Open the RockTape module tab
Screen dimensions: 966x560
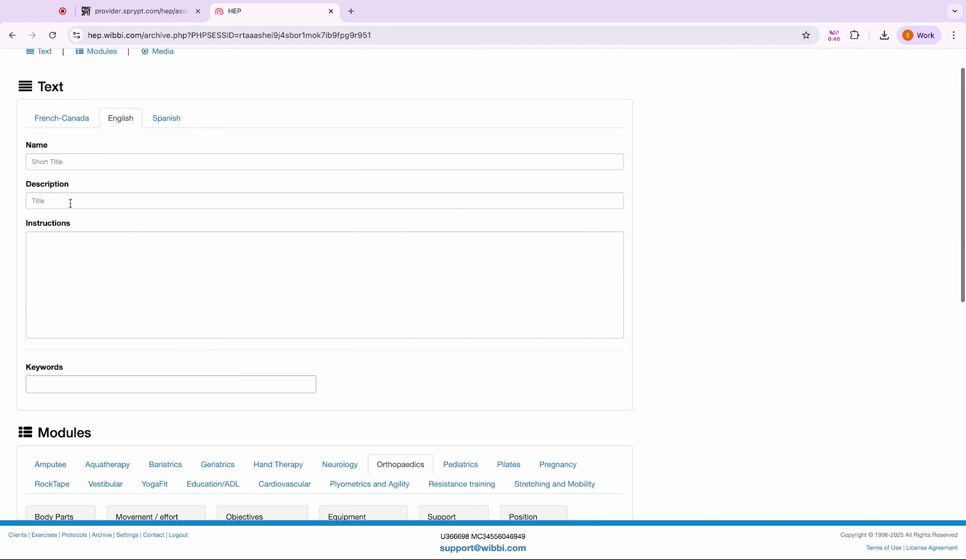[52, 484]
